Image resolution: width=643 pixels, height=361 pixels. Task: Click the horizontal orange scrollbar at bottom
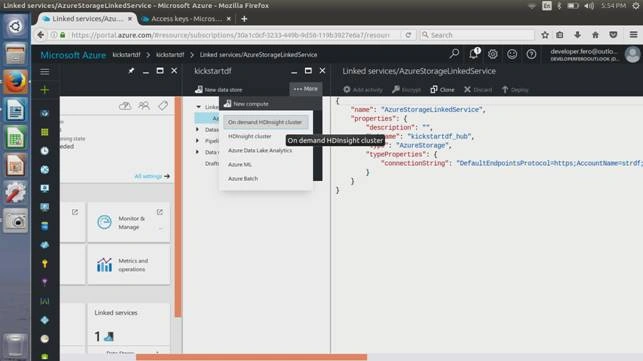point(251,357)
